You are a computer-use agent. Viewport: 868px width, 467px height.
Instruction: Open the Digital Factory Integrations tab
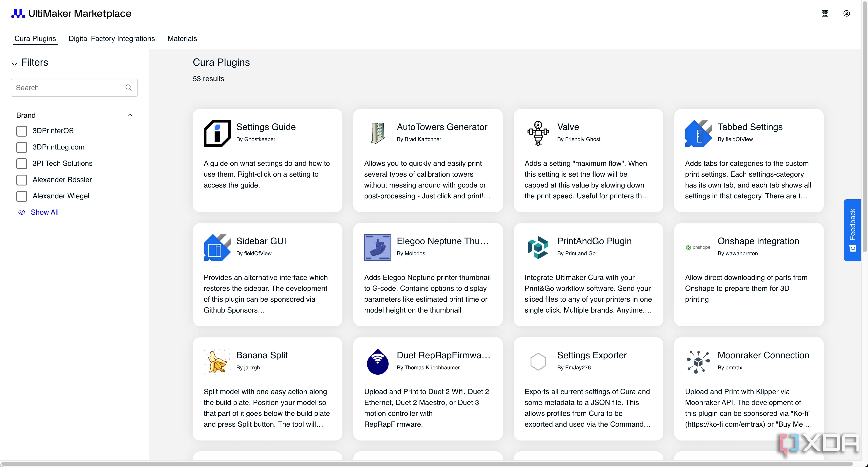coord(112,38)
